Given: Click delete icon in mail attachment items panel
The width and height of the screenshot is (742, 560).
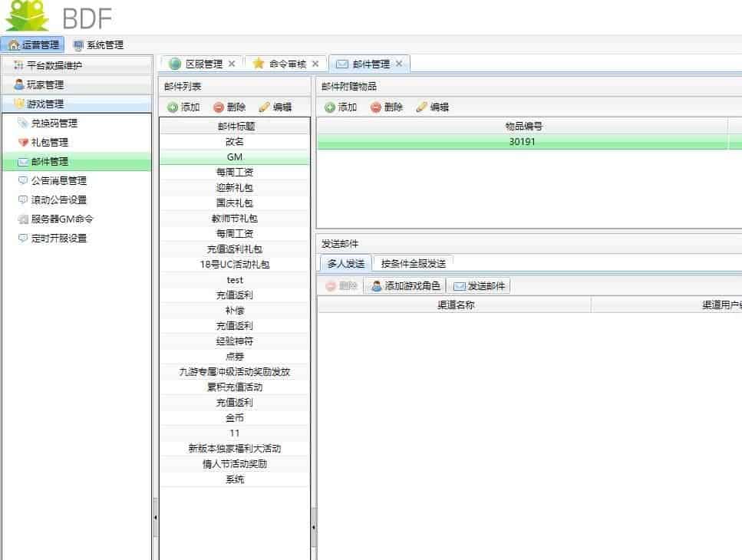Looking at the screenshot, I should (x=376, y=107).
